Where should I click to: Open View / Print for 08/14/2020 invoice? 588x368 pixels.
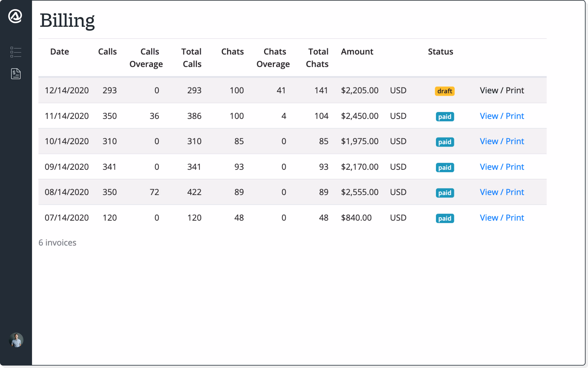click(x=502, y=192)
